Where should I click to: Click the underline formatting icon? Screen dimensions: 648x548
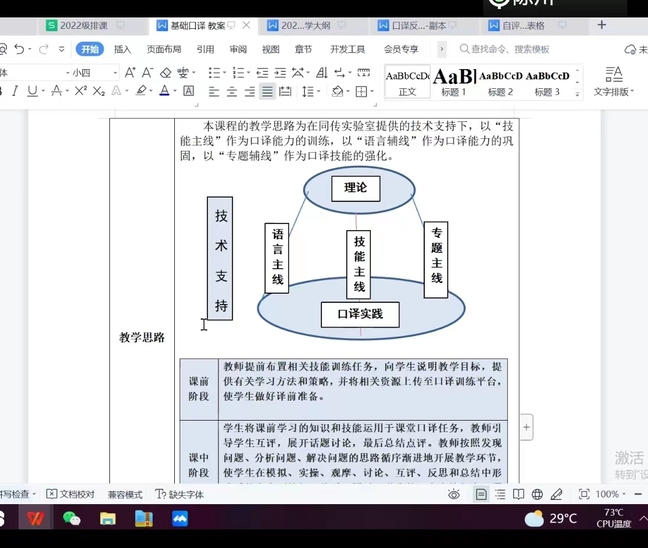pos(32,91)
